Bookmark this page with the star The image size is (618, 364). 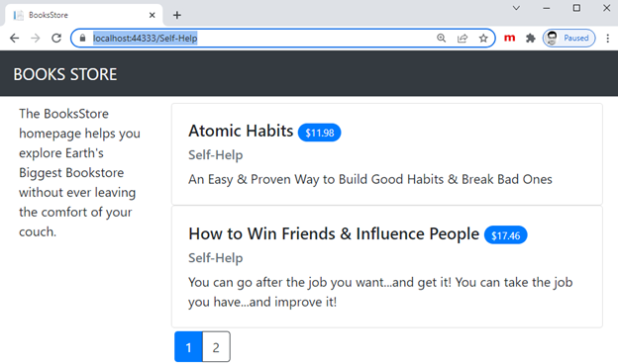point(483,39)
